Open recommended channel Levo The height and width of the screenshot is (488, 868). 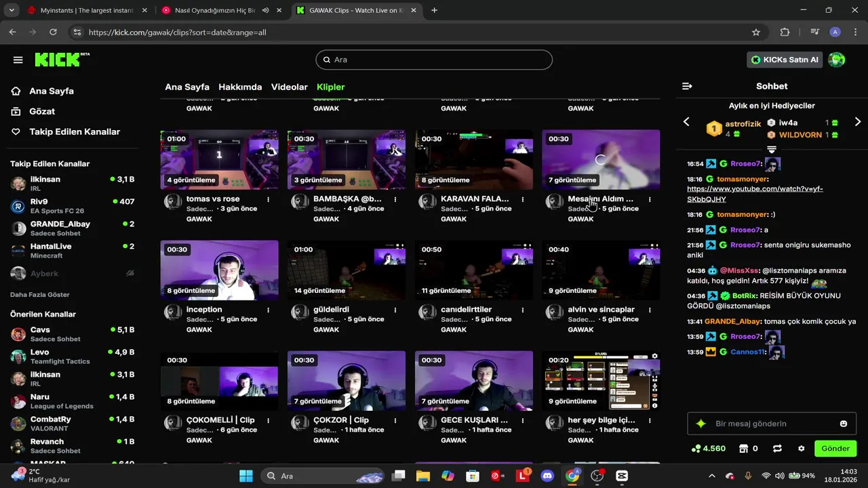click(x=72, y=357)
